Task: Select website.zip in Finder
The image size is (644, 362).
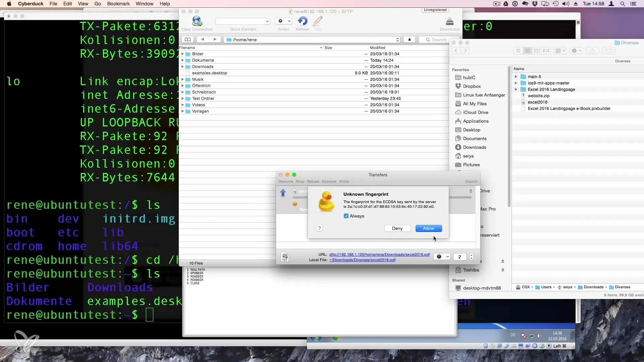Action: 538,96
